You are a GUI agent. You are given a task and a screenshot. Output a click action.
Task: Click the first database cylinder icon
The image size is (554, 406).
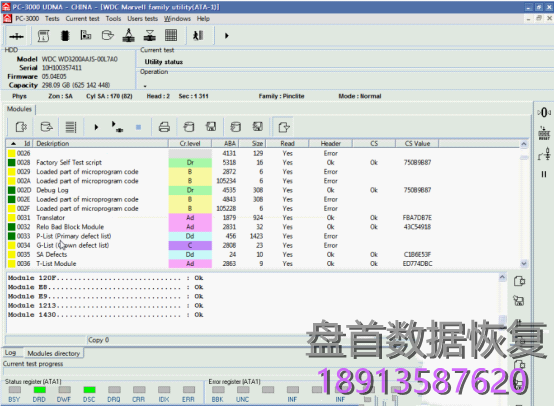(189, 127)
